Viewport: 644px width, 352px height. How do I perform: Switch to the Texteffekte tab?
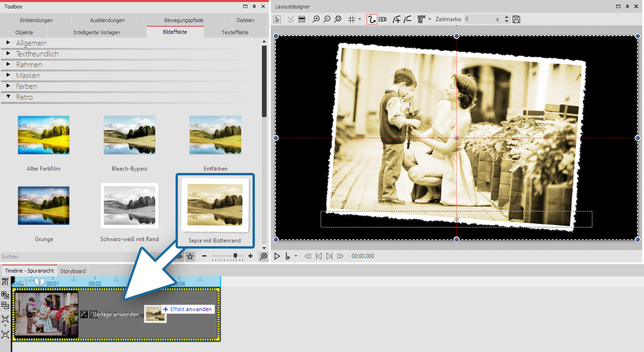235,32
